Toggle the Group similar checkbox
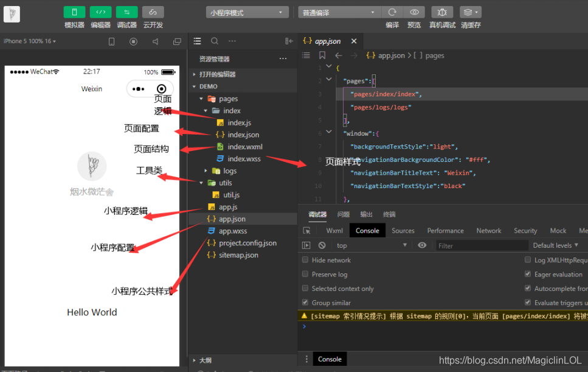 (x=305, y=303)
